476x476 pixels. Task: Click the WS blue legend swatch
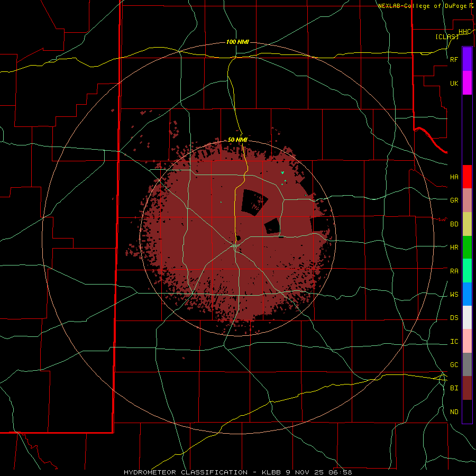467,294
